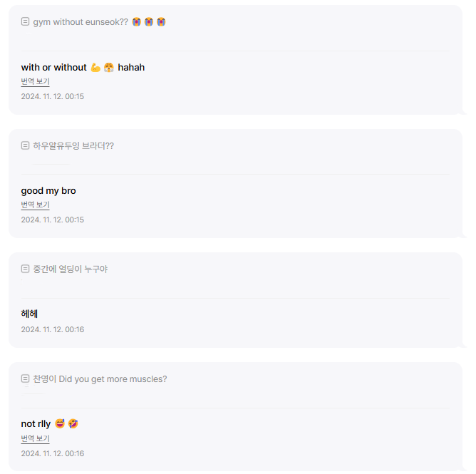Image resolution: width=476 pixels, height=474 pixels.
Task: Click the reply text 'not rlly'
Action: coord(36,423)
